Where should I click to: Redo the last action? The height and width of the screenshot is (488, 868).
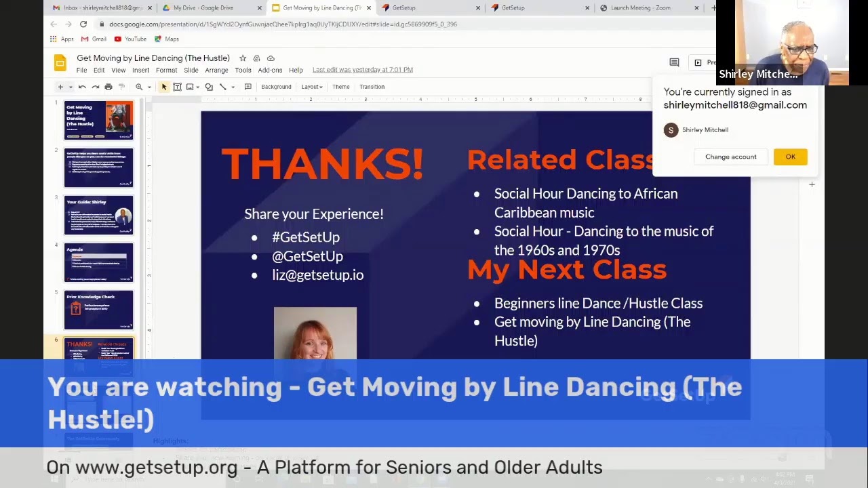pyautogui.click(x=95, y=87)
